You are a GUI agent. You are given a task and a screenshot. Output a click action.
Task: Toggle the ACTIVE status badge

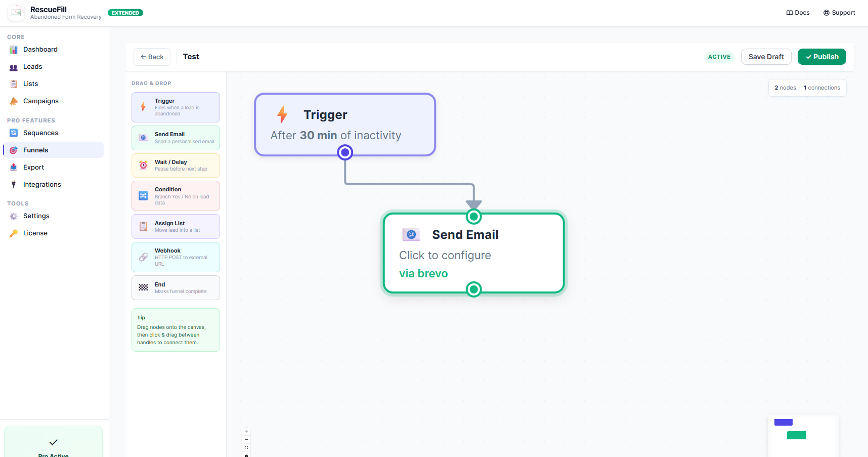point(719,57)
